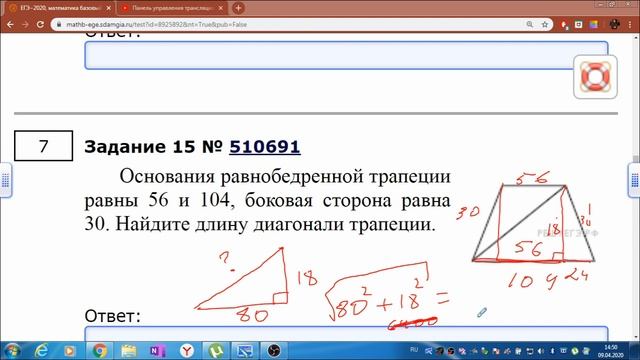
Task: Open the zoom magnifier icon in the address bar
Action: pos(529,24)
